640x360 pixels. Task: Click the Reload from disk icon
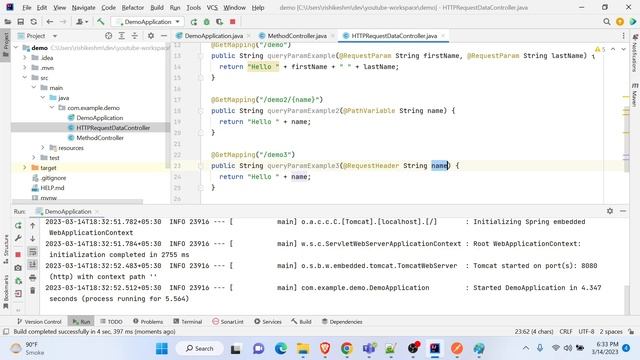[33, 22]
